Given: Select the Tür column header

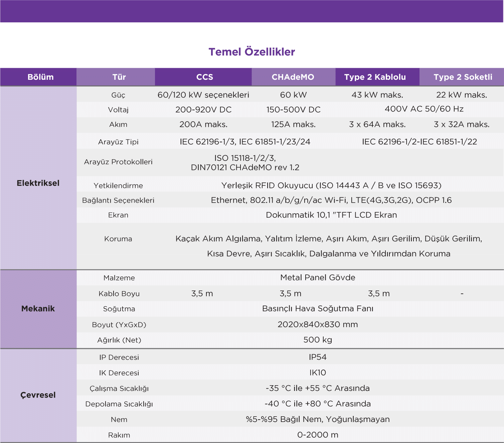Looking at the screenshot, I should 119,77.
